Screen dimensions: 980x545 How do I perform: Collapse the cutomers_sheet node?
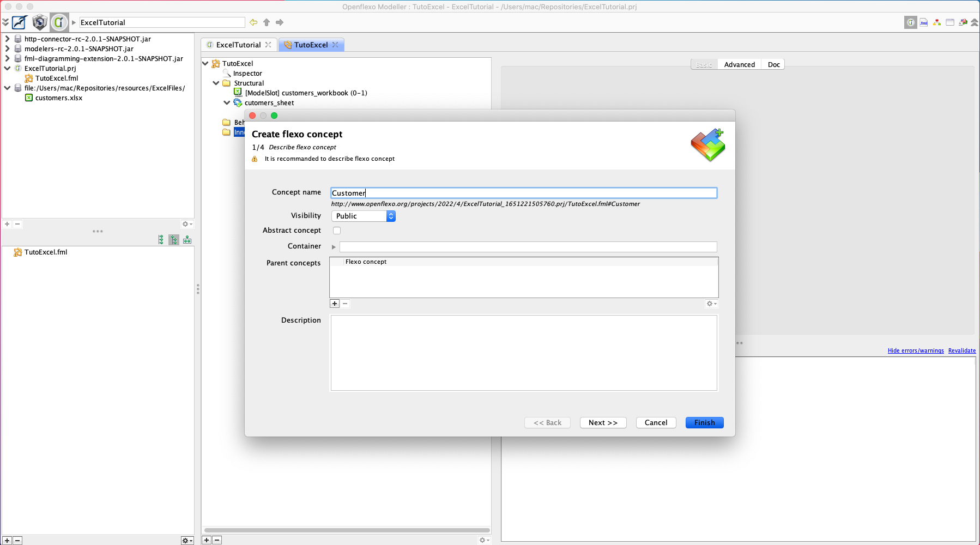coord(227,102)
